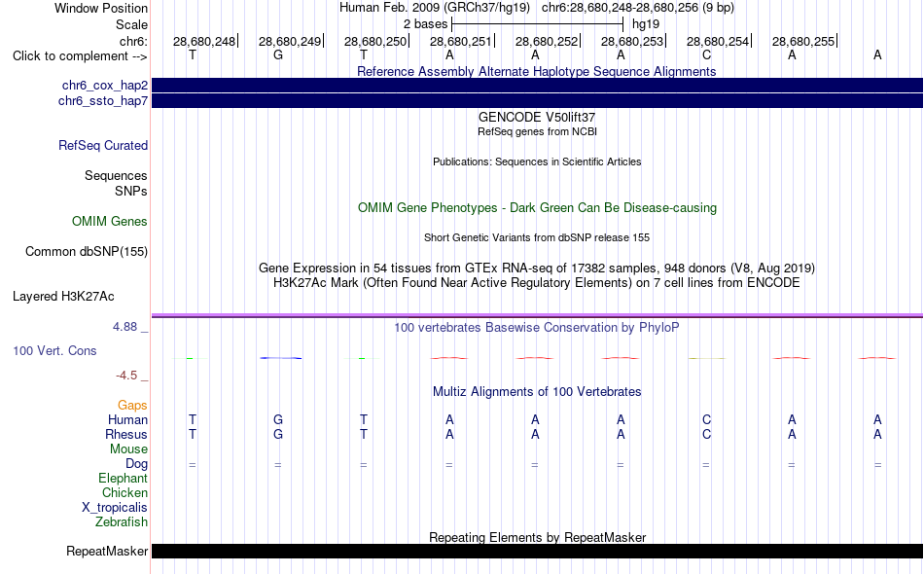This screenshot has height=574, width=924.
Task: Click 100 vertebrates Basewise Conservation by PhyloP title
Action: click(537, 328)
